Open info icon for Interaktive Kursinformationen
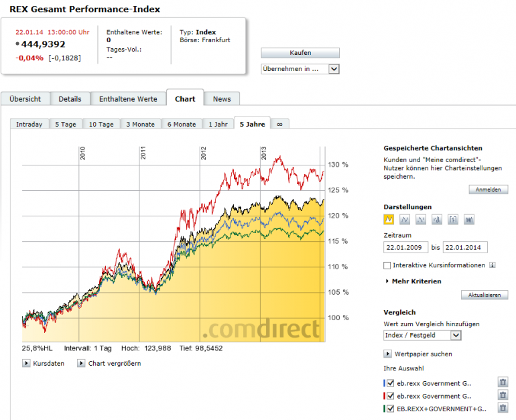The width and height of the screenshot is (516, 420). tap(493, 265)
